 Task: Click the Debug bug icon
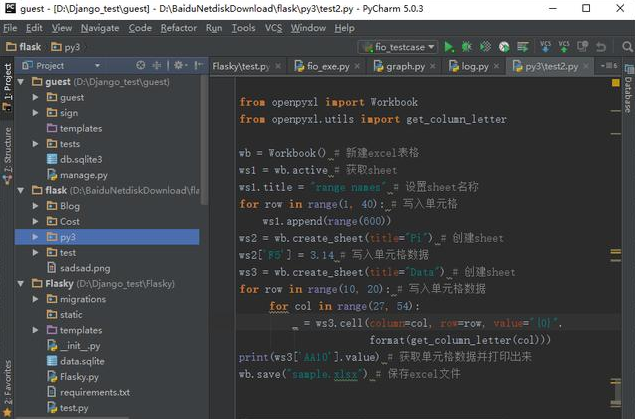pyautogui.click(x=467, y=47)
